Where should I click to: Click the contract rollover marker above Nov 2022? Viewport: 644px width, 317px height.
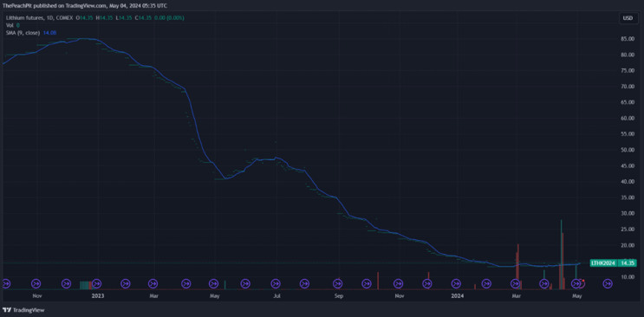click(36, 283)
